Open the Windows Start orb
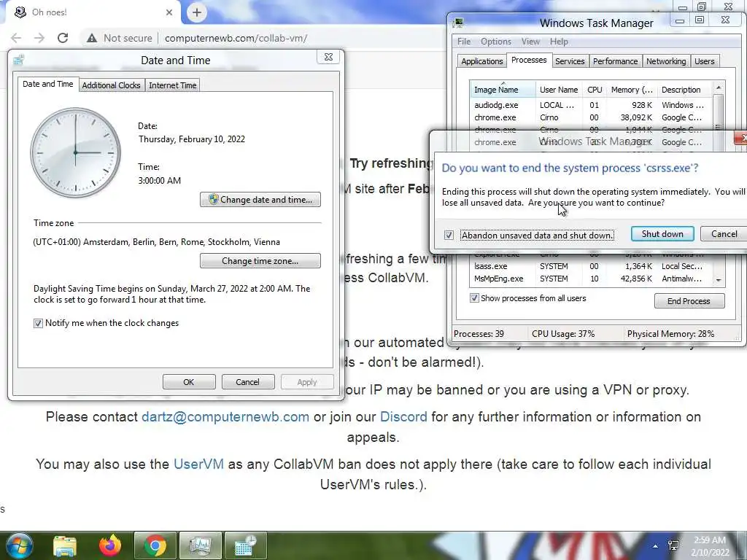This screenshot has height=560, width=747. 20,545
